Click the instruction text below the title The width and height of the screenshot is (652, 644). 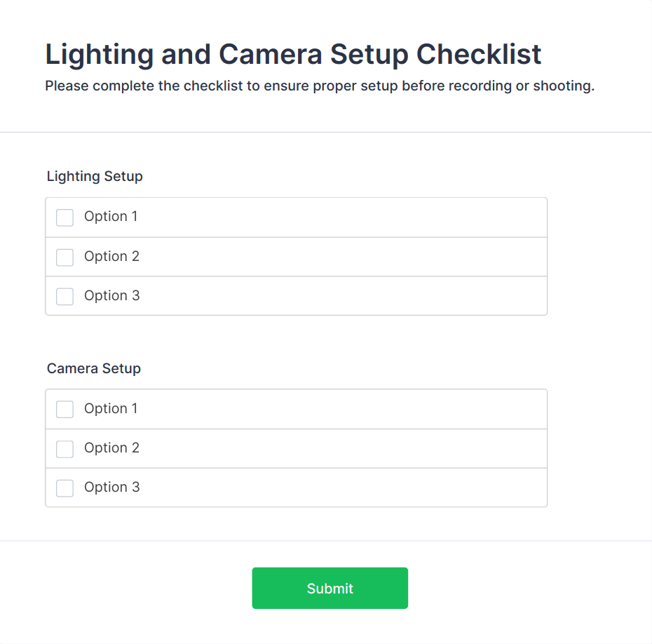coord(319,86)
